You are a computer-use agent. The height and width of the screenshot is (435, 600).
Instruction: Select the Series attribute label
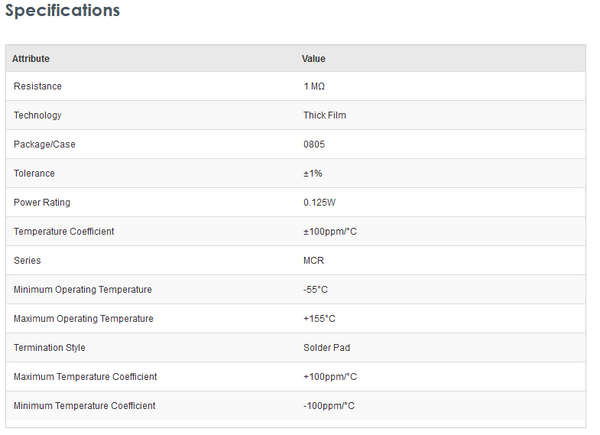pyautogui.click(x=27, y=261)
